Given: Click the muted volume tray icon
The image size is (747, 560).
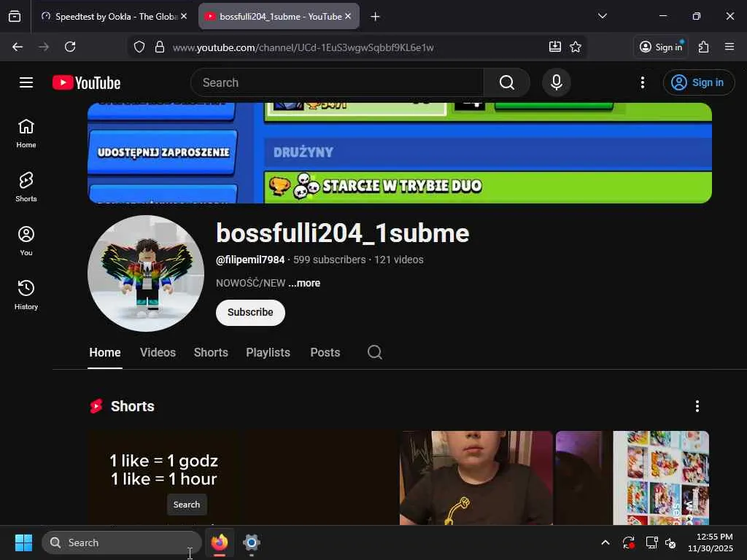Looking at the screenshot, I should tap(670, 542).
